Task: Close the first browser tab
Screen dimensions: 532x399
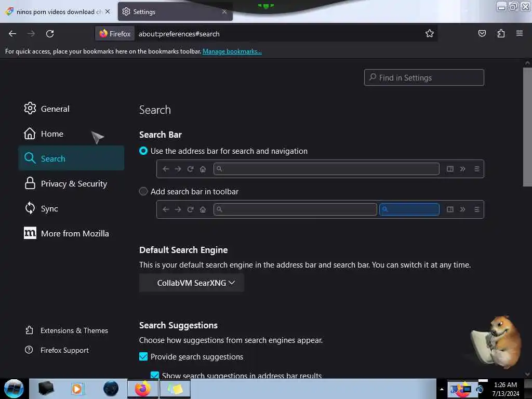Action: [x=108, y=11]
